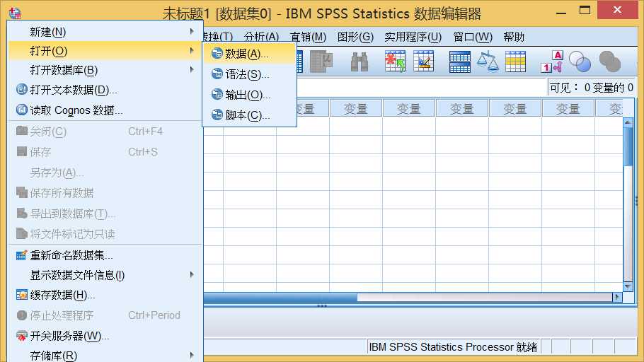Click the horizontal scrollbar thumb

(x=280, y=297)
